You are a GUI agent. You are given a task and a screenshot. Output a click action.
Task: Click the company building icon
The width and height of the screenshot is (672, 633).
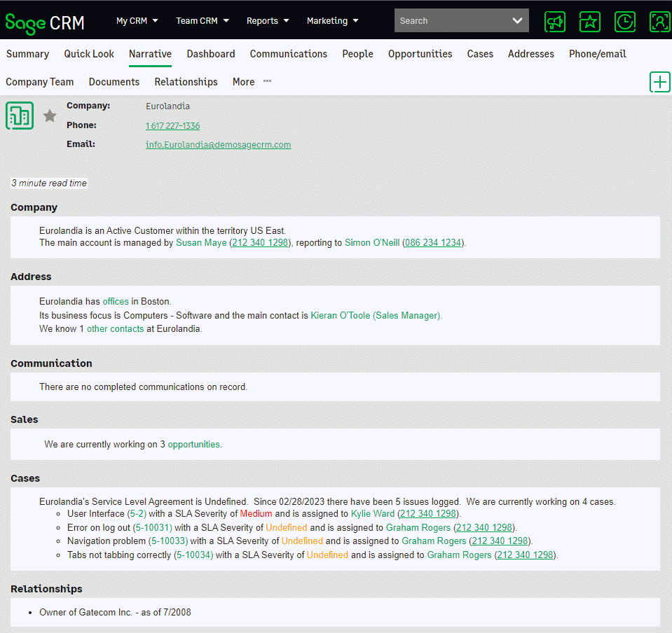(20, 116)
